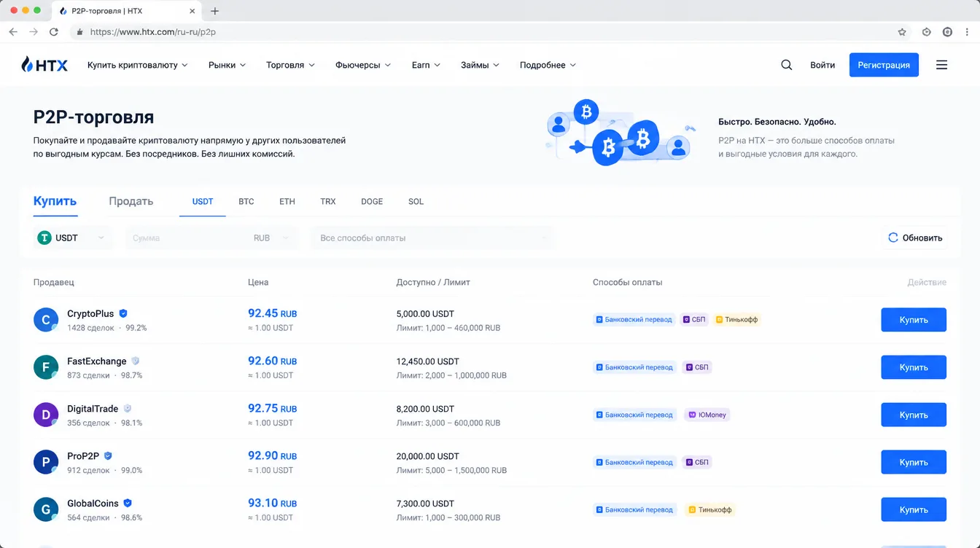
Task: Go back with browser back arrow
Action: pyautogui.click(x=13, y=32)
